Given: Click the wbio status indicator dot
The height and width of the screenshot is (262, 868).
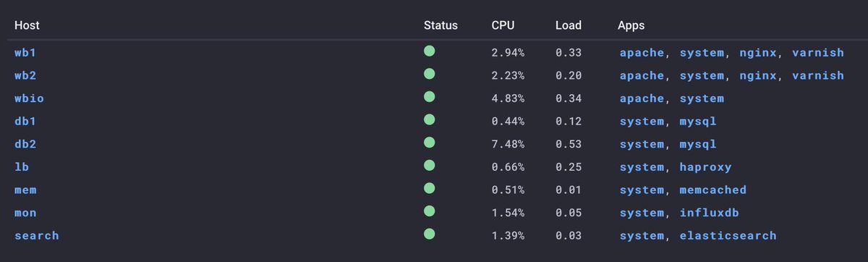Looking at the screenshot, I should click(429, 97).
